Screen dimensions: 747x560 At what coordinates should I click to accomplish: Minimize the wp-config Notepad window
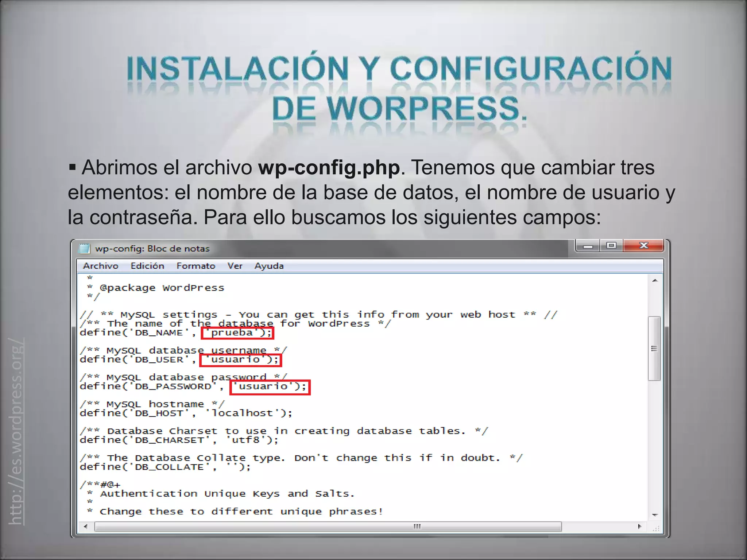pyautogui.click(x=588, y=246)
